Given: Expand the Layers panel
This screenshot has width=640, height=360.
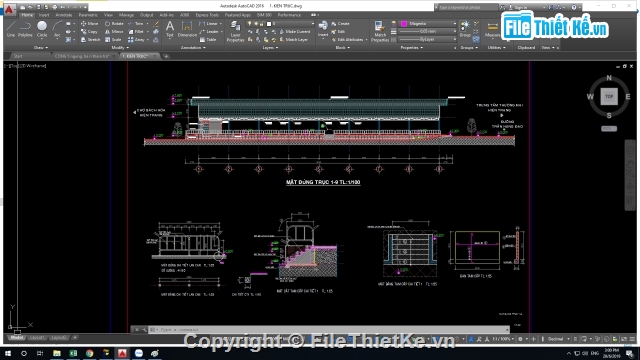Looking at the screenshot, I should click(270, 48).
